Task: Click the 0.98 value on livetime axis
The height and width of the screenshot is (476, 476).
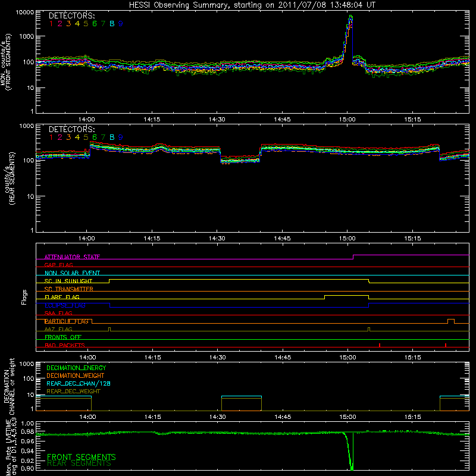Action: coord(27,431)
